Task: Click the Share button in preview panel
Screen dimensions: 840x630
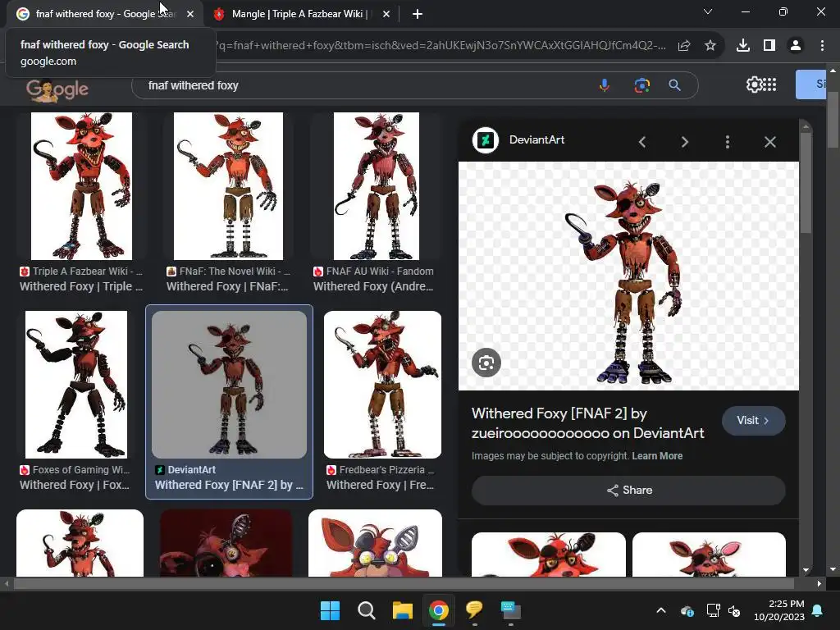Action: tap(628, 491)
